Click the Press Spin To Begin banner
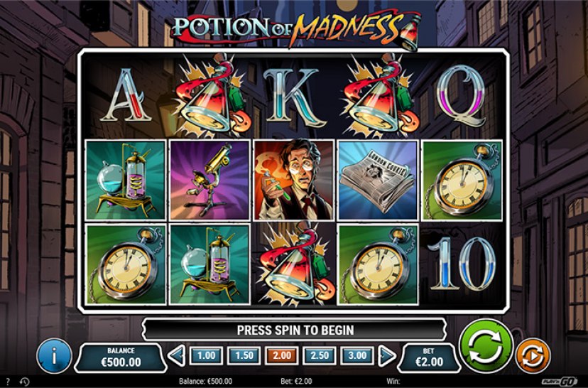The image size is (588, 388). pyautogui.click(x=295, y=330)
